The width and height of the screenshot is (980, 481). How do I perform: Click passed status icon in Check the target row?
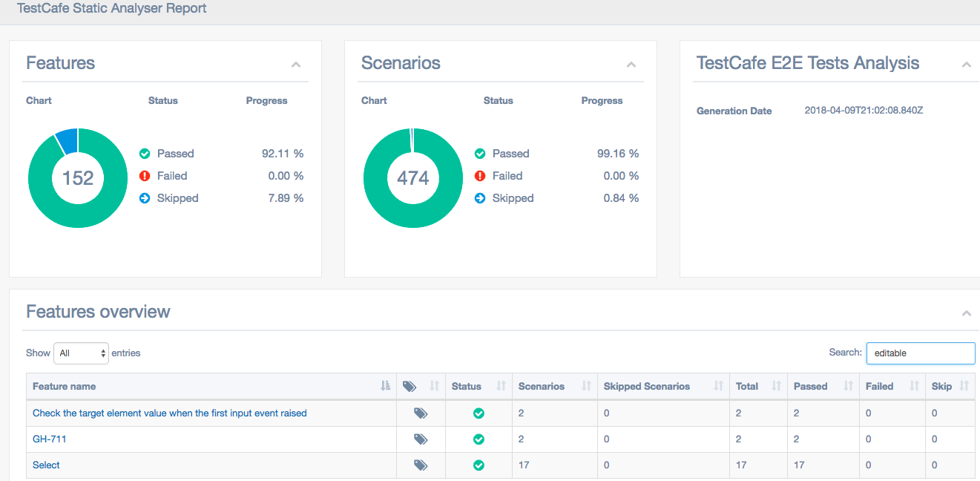tap(479, 413)
